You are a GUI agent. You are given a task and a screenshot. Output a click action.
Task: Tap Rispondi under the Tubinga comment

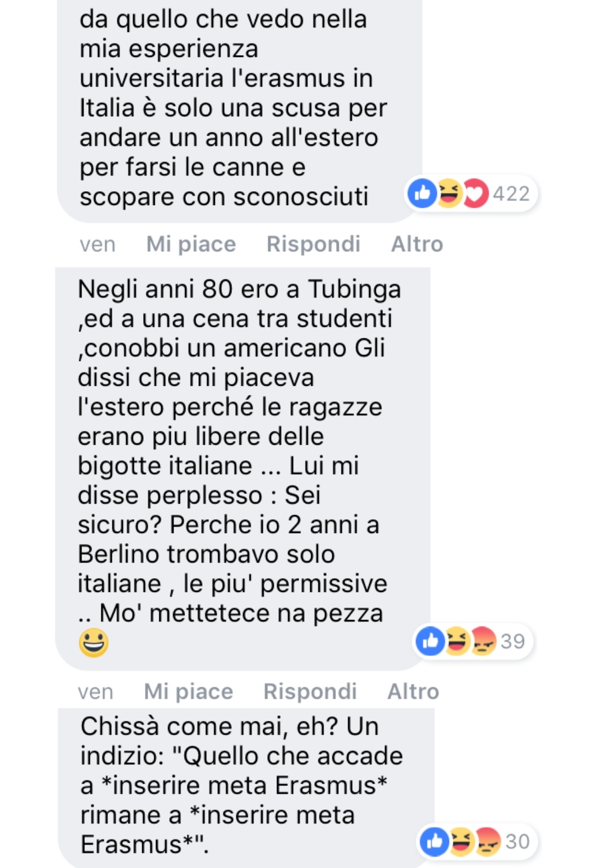310,692
